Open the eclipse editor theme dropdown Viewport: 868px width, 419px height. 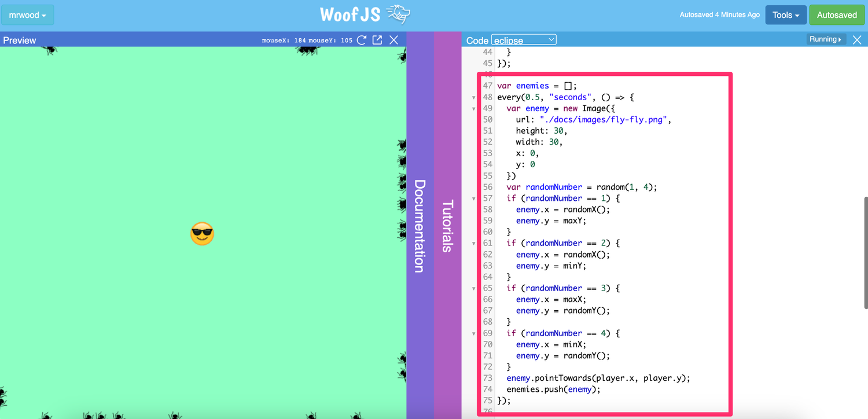pyautogui.click(x=524, y=39)
